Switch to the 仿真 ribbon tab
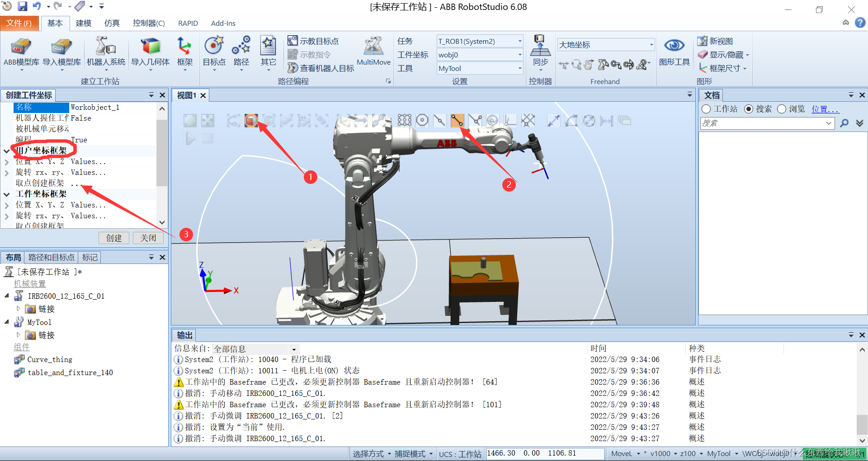The image size is (868, 461). coord(112,23)
